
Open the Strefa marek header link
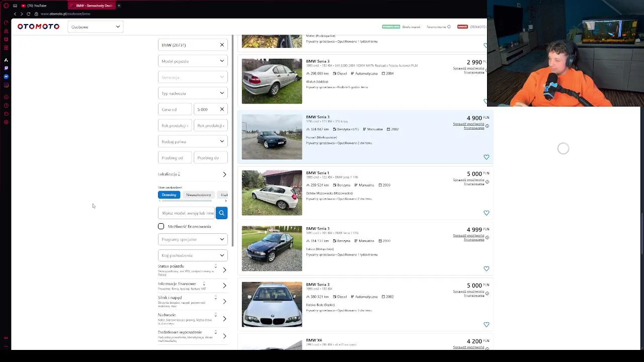click(411, 27)
